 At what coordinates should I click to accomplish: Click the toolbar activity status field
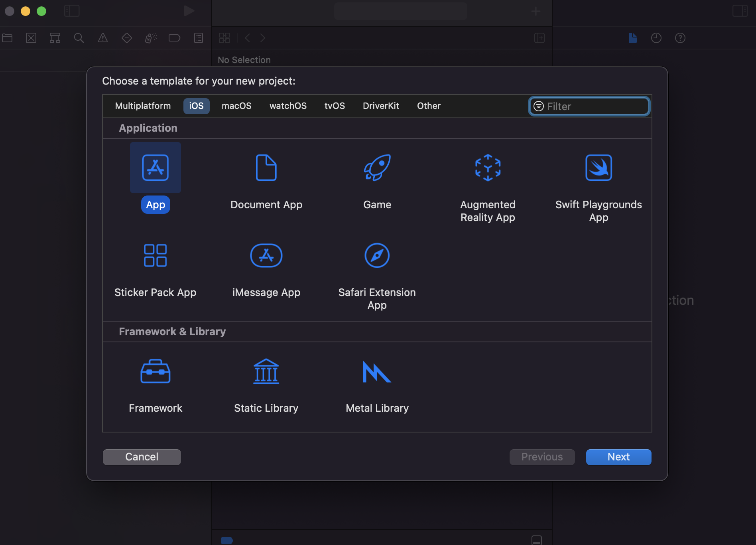[401, 11]
